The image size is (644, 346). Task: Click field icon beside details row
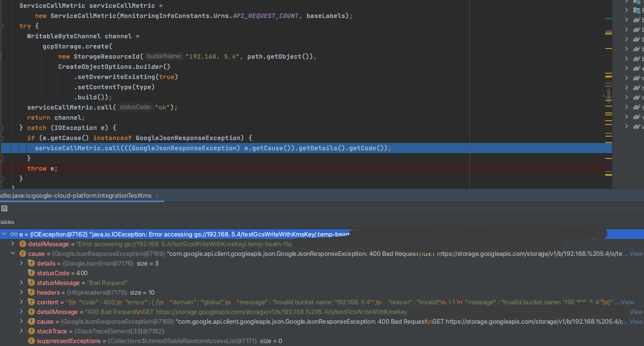(x=31, y=263)
